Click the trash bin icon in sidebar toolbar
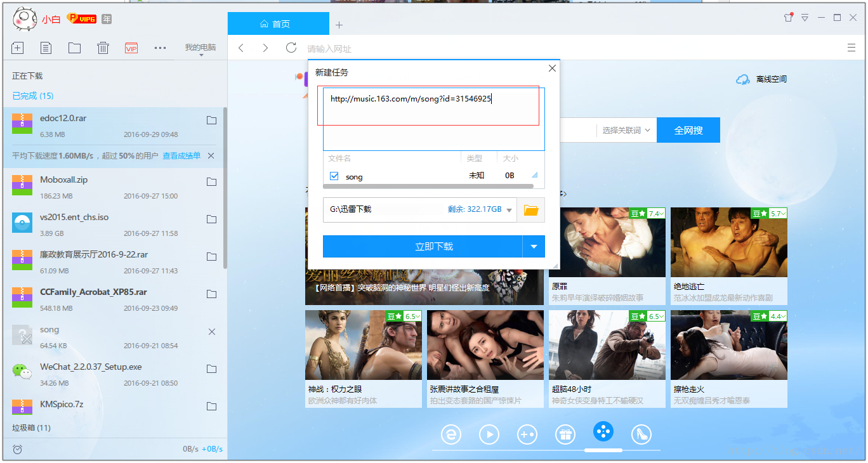 click(103, 48)
